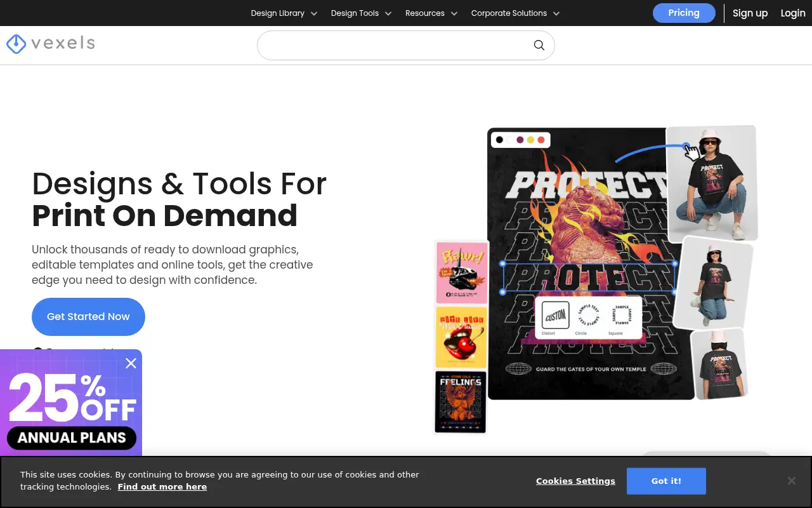Click the search magnifier icon
This screenshot has width=812, height=508.
pyautogui.click(x=539, y=45)
